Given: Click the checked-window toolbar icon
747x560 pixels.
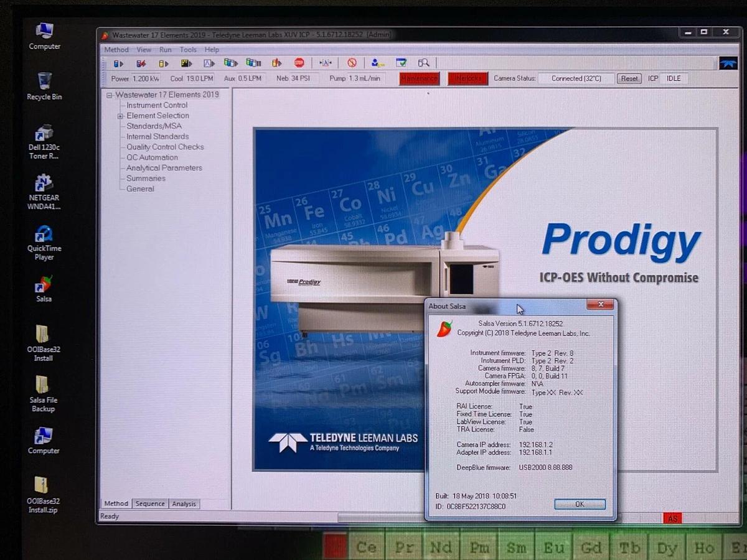Looking at the screenshot, I should click(x=402, y=63).
